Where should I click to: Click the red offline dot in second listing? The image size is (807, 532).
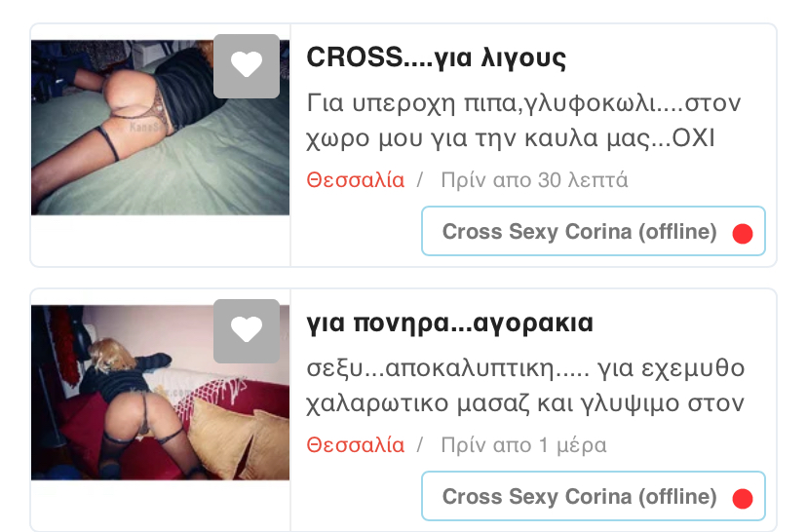pyautogui.click(x=742, y=499)
